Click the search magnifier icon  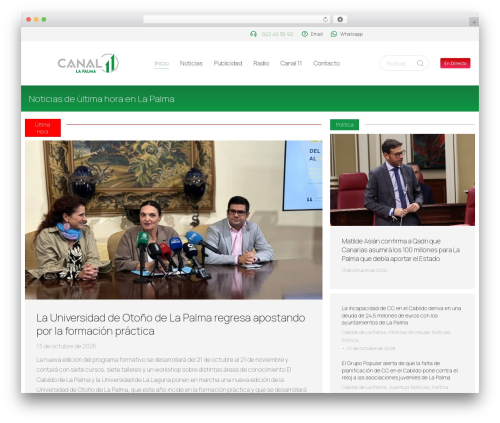[420, 63]
